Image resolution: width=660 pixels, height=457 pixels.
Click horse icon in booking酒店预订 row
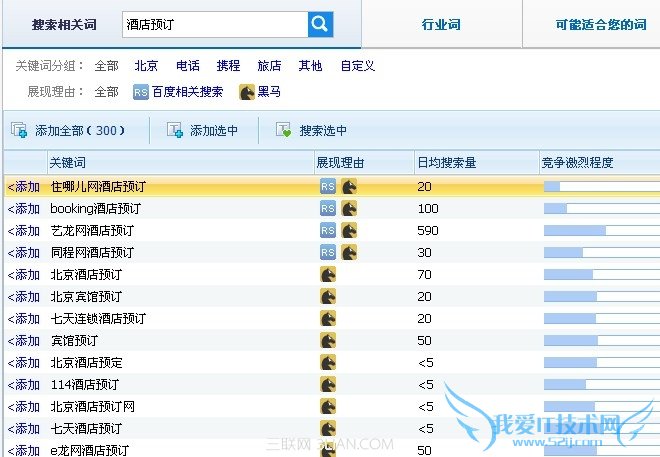[349, 208]
